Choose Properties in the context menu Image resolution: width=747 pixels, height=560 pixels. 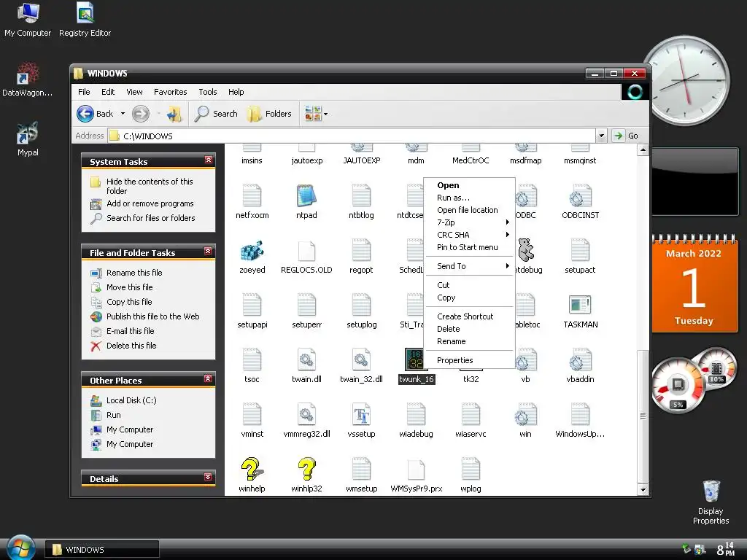point(469,360)
